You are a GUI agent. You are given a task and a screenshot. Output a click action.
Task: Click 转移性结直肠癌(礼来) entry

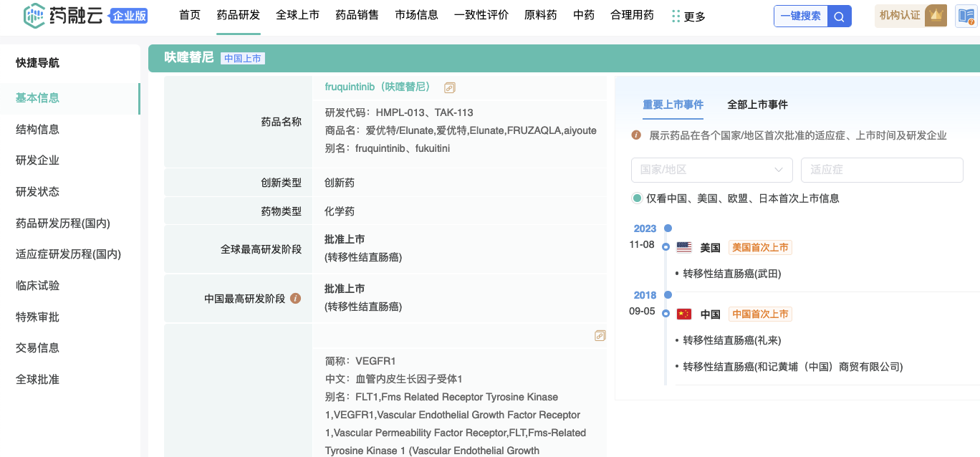click(731, 340)
